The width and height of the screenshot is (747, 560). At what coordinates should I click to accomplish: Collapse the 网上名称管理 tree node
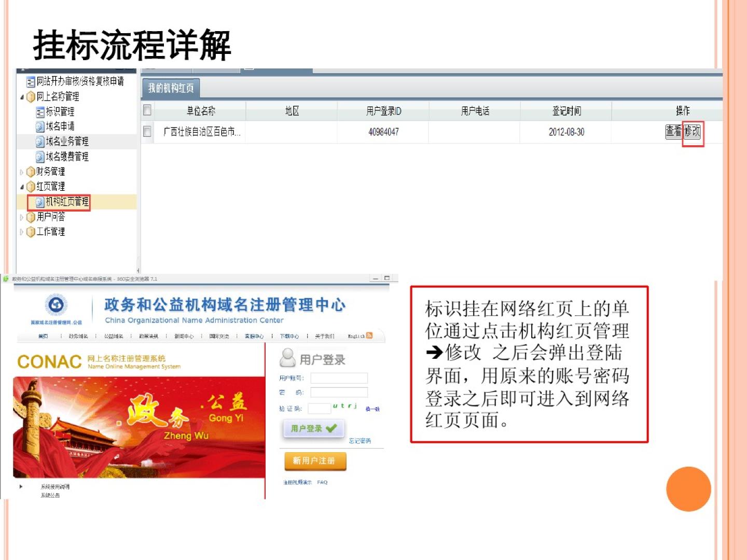[x=22, y=97]
